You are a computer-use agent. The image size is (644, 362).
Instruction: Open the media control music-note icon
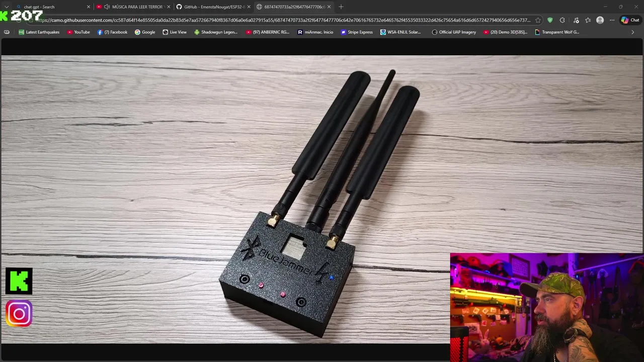pyautogui.click(x=576, y=20)
